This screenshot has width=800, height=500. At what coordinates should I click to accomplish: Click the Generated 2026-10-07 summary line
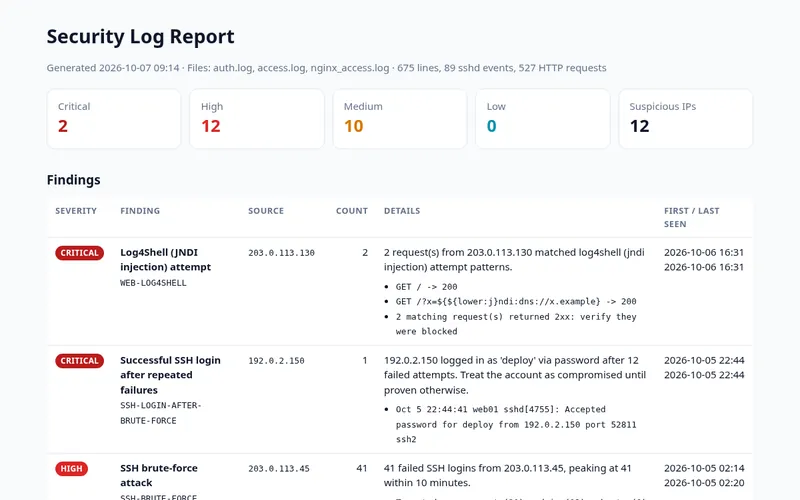[327, 68]
